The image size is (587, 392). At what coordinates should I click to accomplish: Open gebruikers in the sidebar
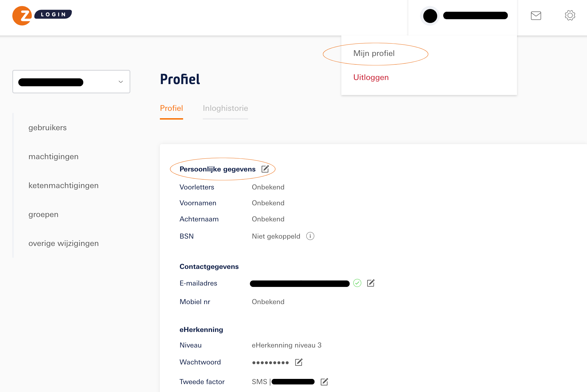(48, 127)
